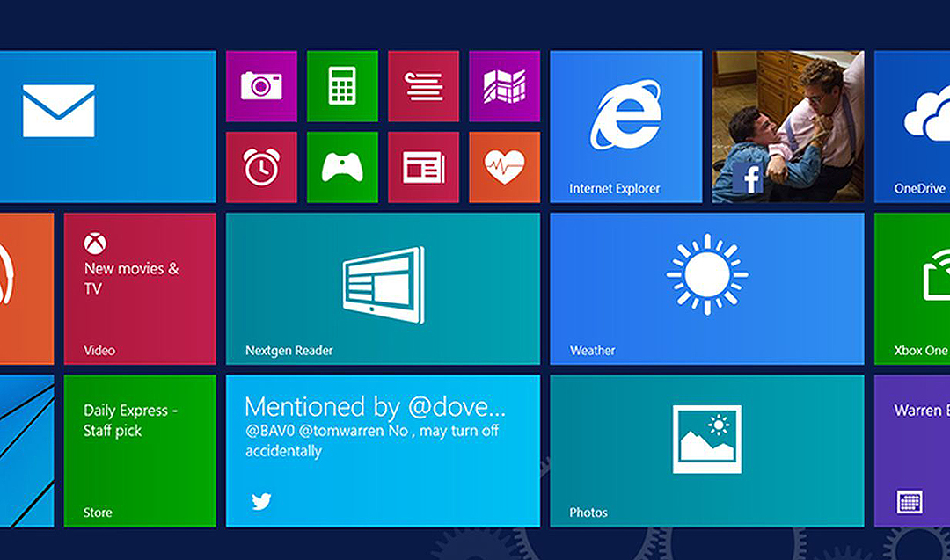This screenshot has height=560, width=950.
Task: Open the Alarms clock tile
Action: point(261,167)
